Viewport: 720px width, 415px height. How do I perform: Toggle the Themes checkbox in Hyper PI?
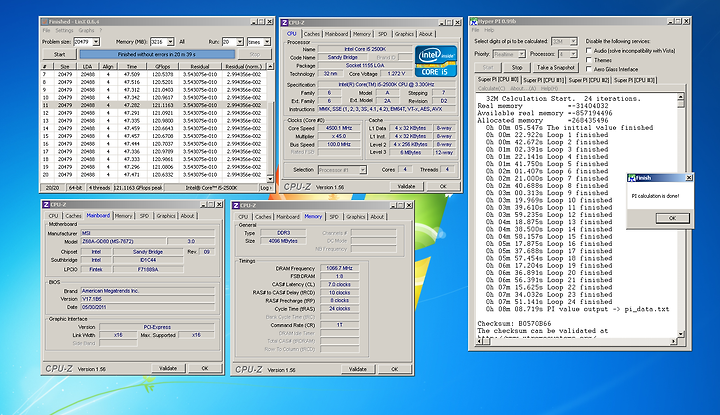[589, 60]
